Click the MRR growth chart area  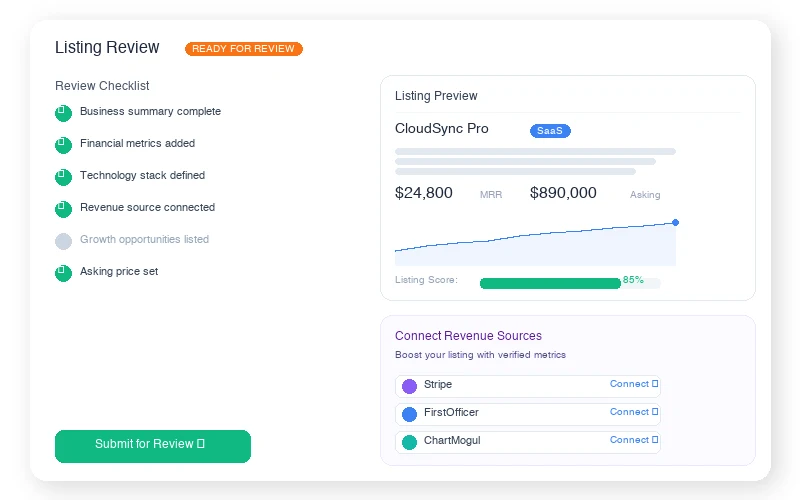point(535,248)
